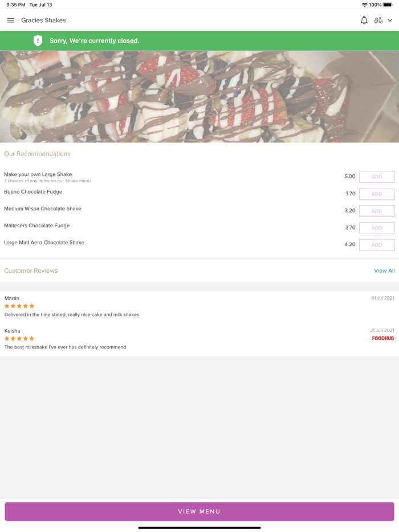Select the Gracies Shakes title
Image resolution: width=399 pixels, height=532 pixels.
click(x=43, y=21)
